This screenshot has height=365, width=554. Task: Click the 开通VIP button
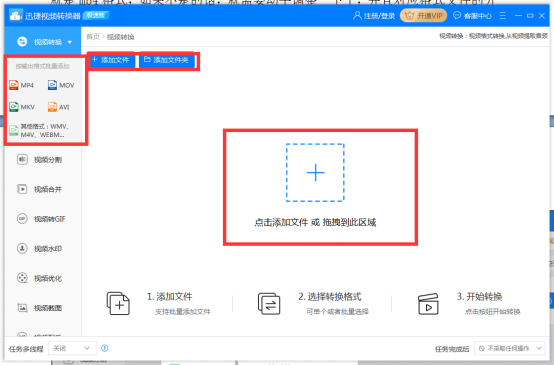pyautogui.click(x=424, y=16)
